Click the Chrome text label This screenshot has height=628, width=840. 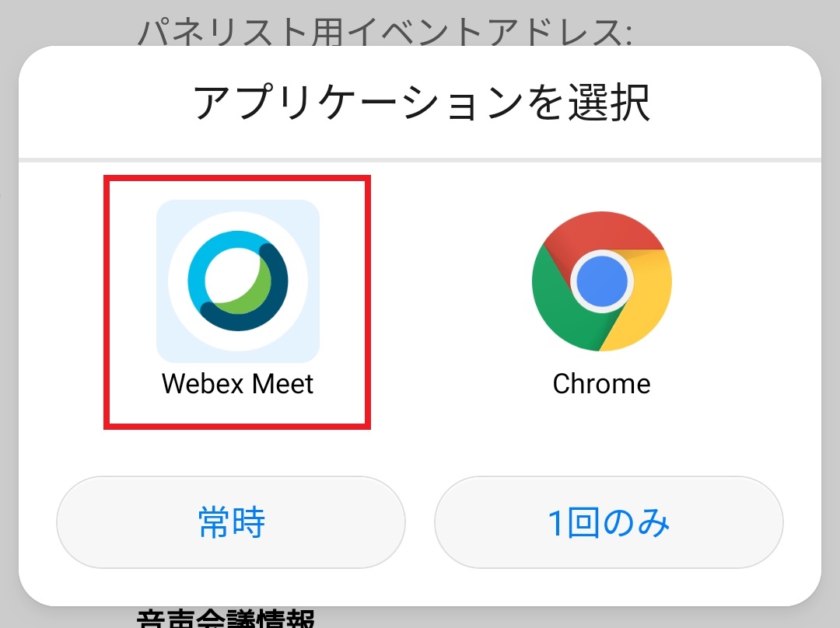601,384
